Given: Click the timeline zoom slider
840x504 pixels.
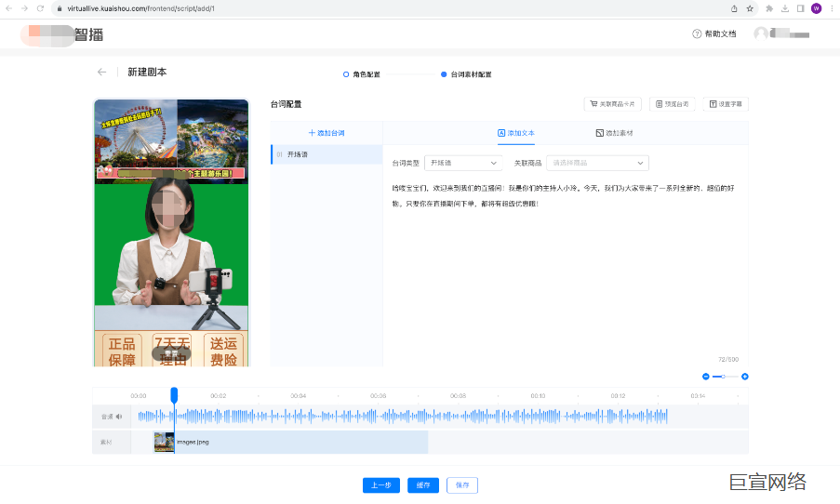Looking at the screenshot, I should (x=726, y=377).
